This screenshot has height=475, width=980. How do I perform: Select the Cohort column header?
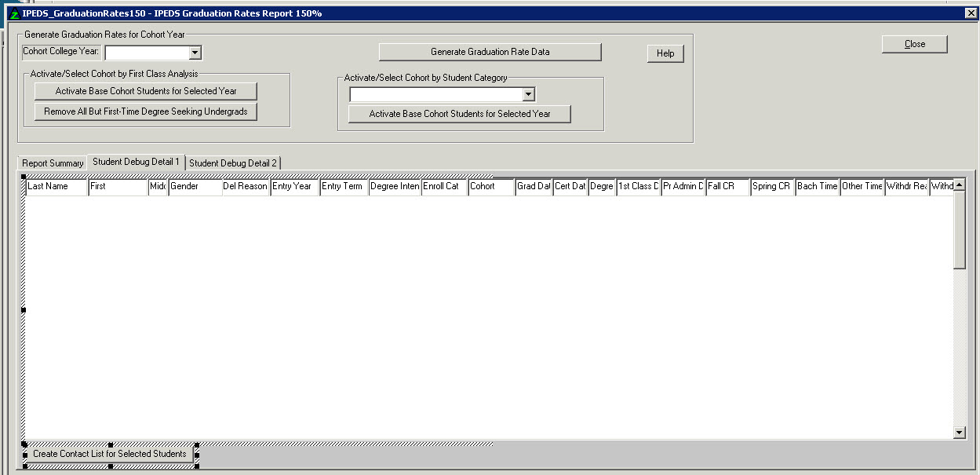point(492,187)
